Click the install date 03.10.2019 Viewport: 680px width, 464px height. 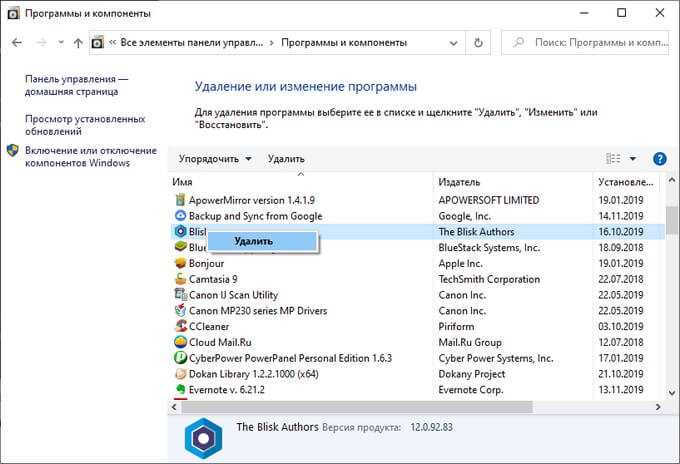click(621, 327)
